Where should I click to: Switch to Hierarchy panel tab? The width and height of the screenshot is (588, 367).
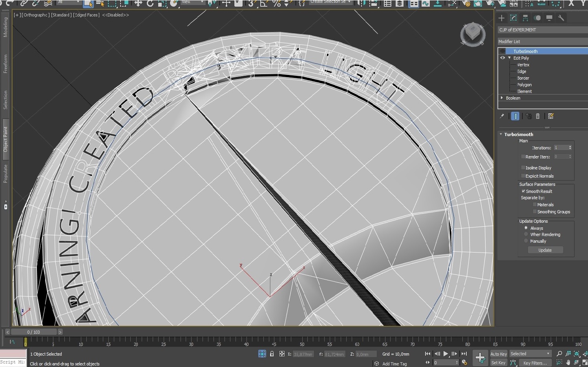pos(525,18)
